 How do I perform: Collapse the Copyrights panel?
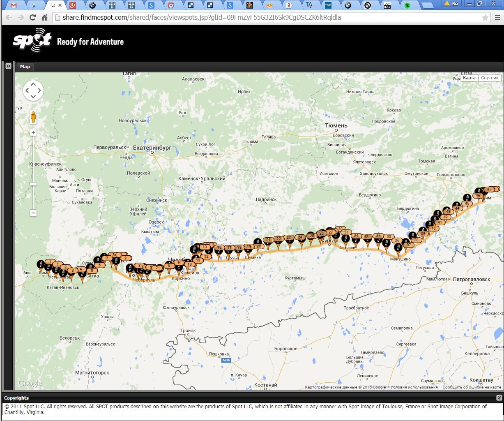499,398
